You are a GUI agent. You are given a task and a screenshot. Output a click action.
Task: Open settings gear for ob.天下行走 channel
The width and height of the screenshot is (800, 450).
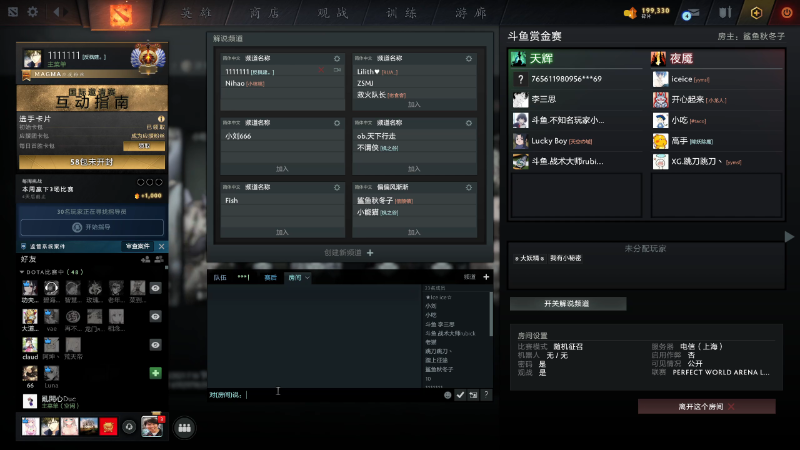coord(468,123)
